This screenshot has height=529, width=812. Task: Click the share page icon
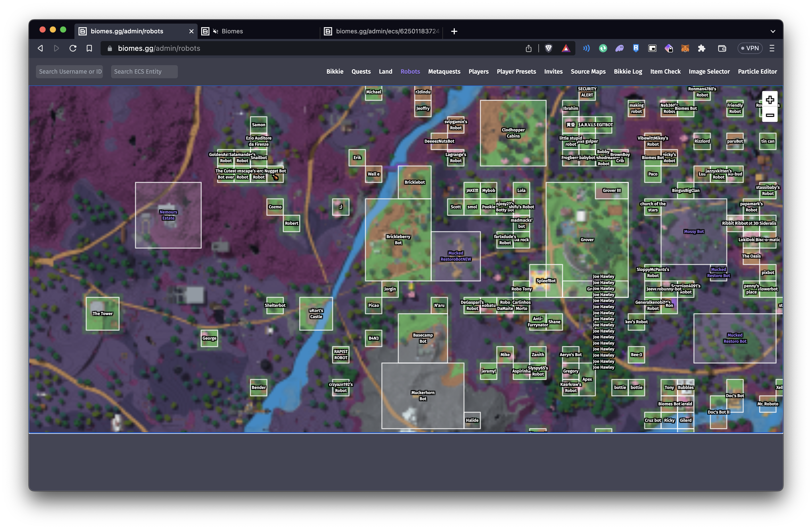point(528,48)
